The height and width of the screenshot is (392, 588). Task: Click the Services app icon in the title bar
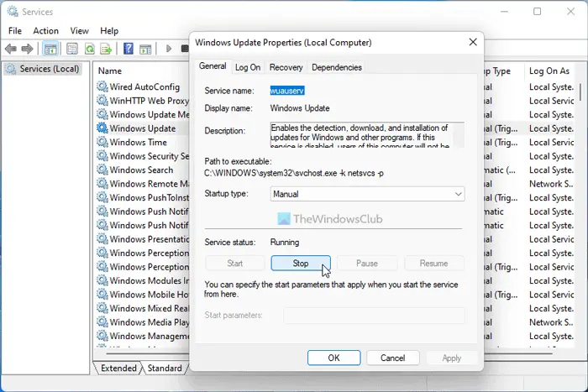(x=13, y=12)
